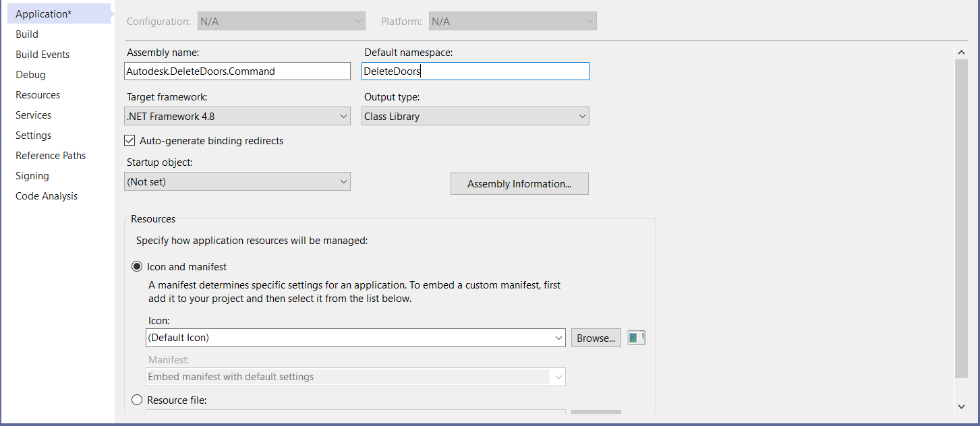Select the Resource file option
The image size is (980, 426).
click(137, 400)
